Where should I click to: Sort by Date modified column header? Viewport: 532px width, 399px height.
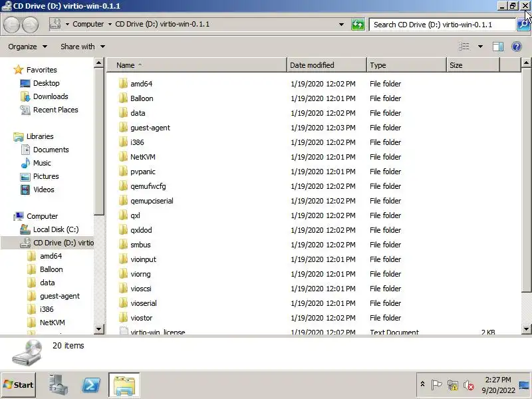tap(327, 65)
